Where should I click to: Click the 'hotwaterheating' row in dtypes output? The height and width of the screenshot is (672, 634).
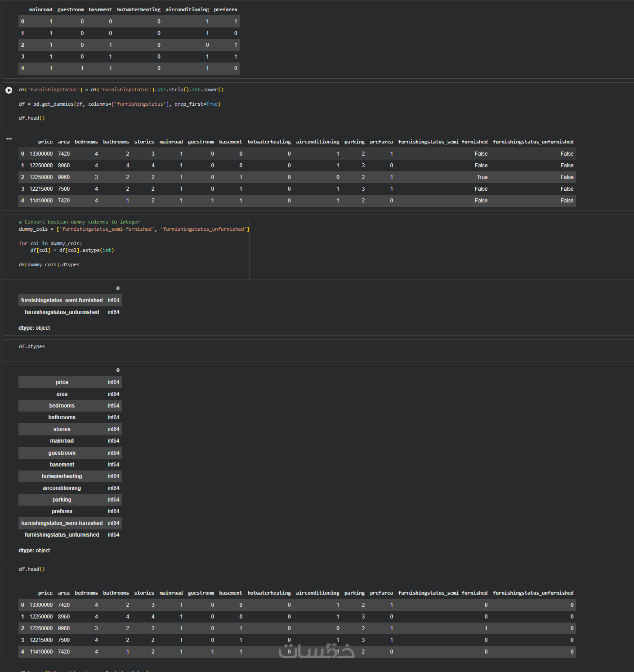click(62, 476)
